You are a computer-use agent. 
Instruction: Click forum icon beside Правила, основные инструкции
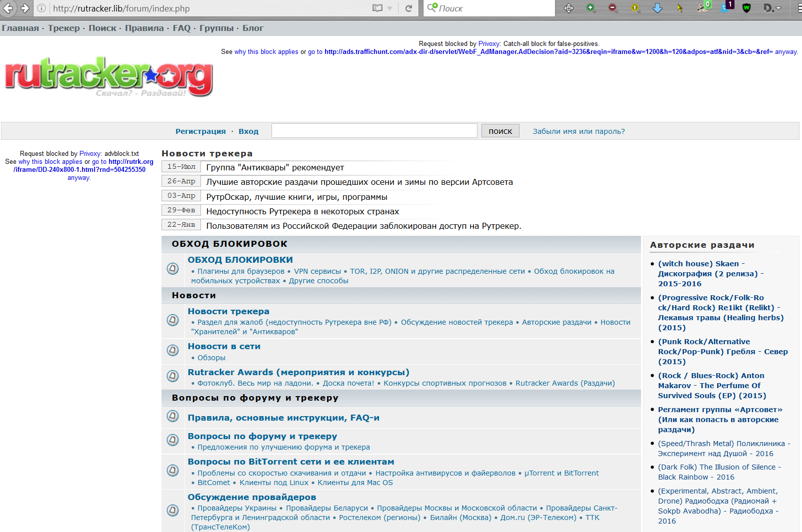[172, 416]
